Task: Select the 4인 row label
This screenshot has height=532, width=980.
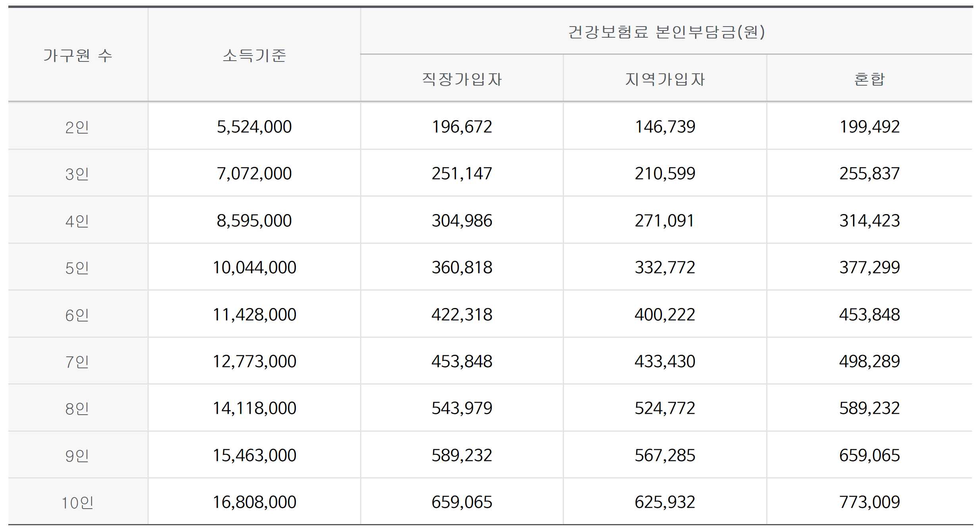Action: (77, 221)
